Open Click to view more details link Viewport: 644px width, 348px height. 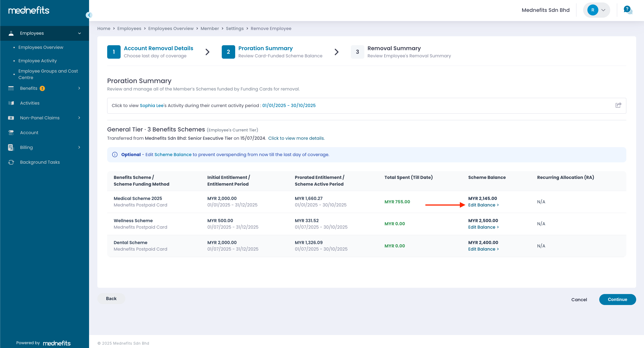pos(296,138)
